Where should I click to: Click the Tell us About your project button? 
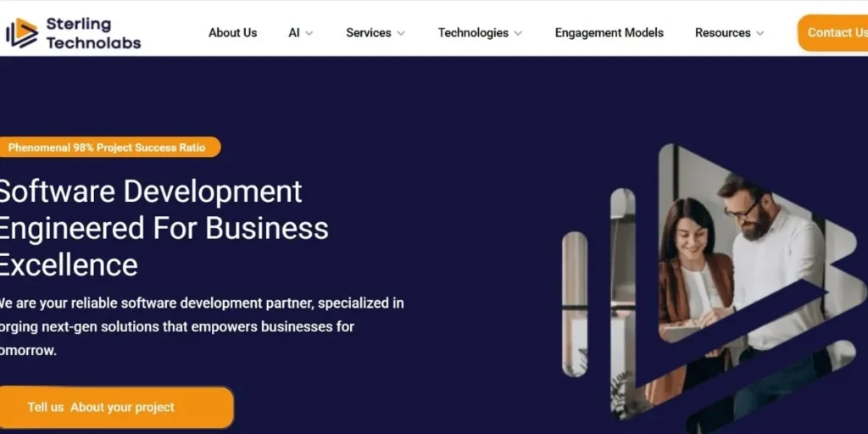(116, 408)
